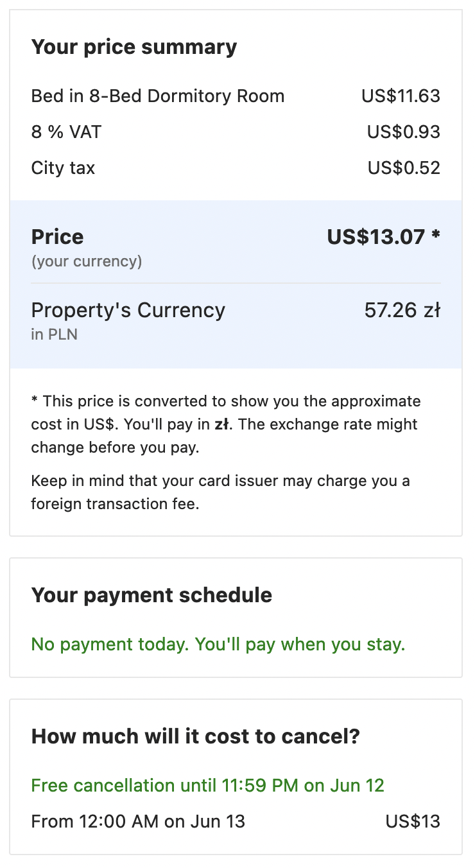Select the "Bed in 8-Bed Dormitory Room" label
Viewport: 475px width, 868px height.
click(157, 96)
